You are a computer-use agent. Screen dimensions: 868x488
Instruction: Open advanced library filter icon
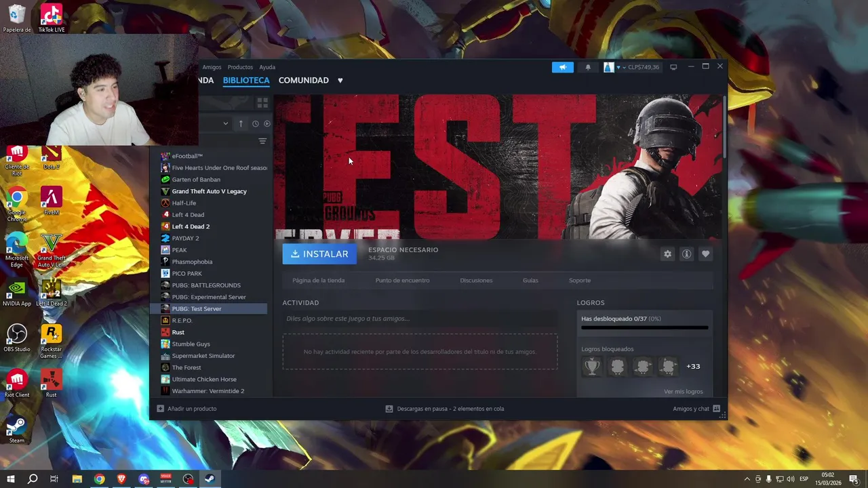point(262,141)
